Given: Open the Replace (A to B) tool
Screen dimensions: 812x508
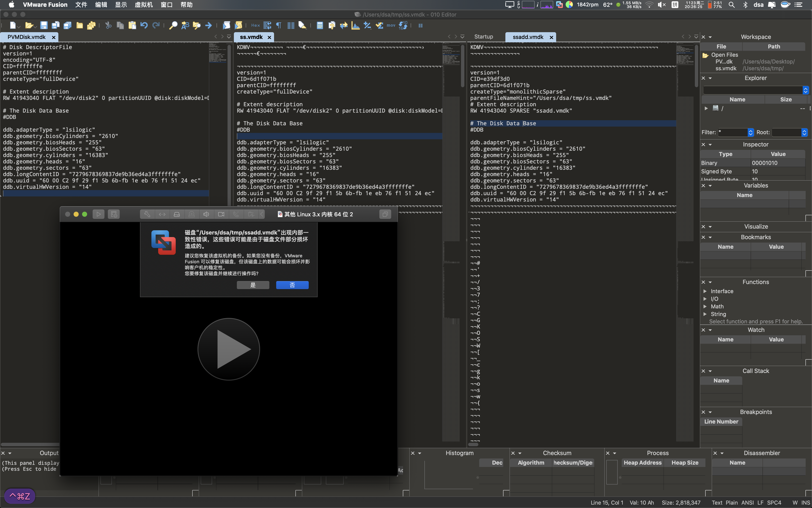Looking at the screenshot, I should point(185,25).
